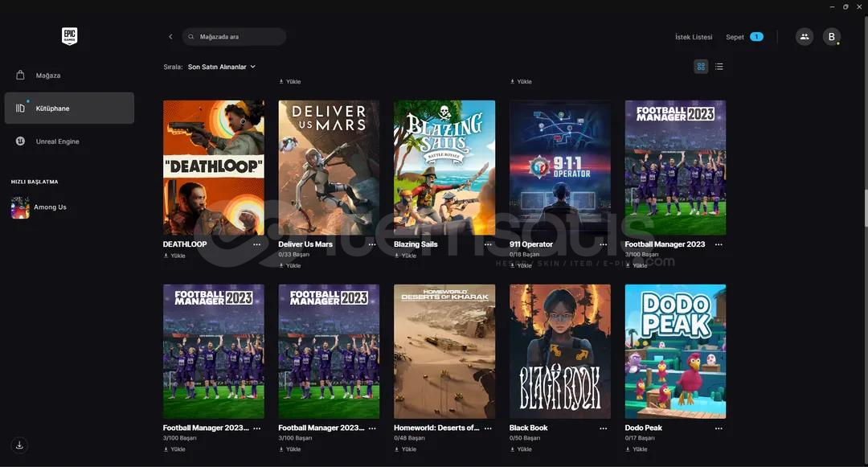Switch to grid view
This screenshot has height=467, width=868.
tap(701, 67)
